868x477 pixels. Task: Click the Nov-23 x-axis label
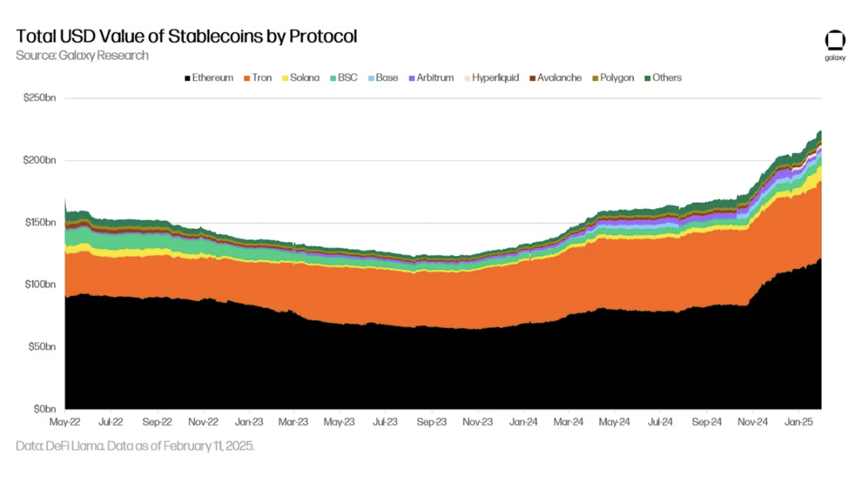click(477, 422)
